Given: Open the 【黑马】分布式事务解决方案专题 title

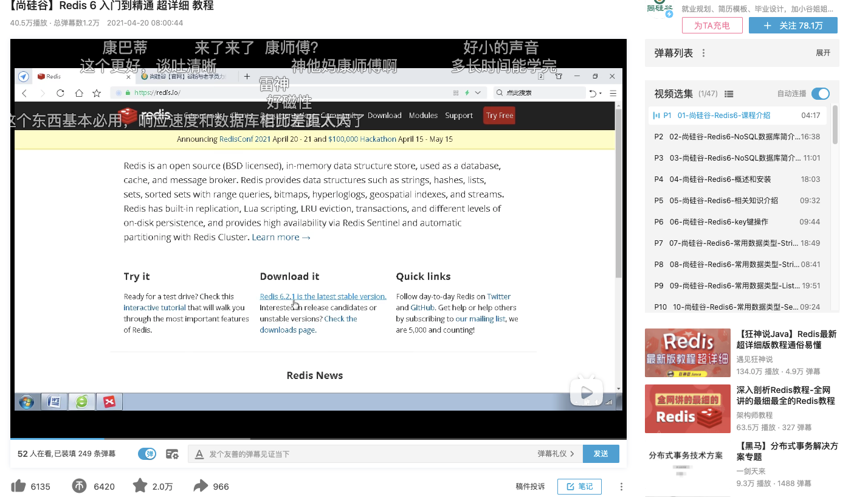Looking at the screenshot, I should (x=787, y=451).
